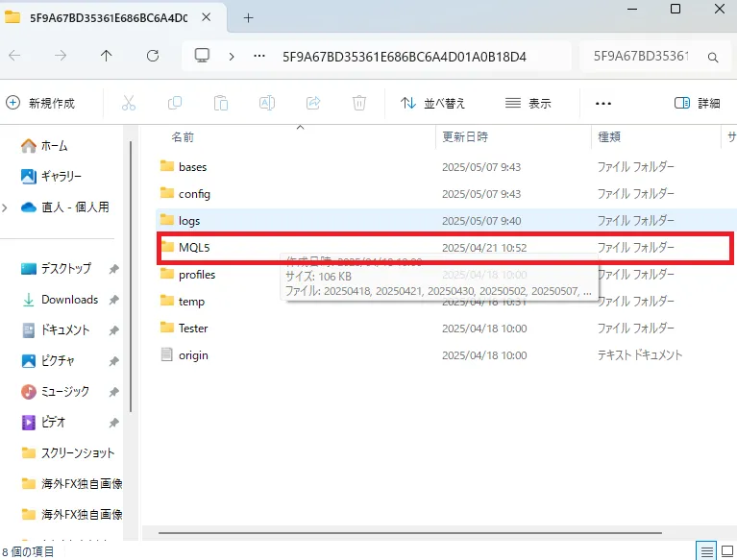Close the current Explorer tab
The width and height of the screenshot is (737, 560).
pyautogui.click(x=206, y=17)
